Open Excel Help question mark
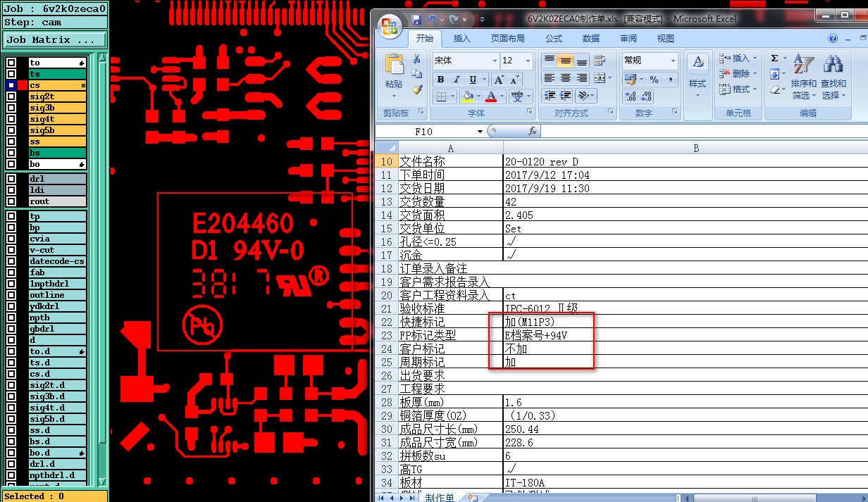 (833, 39)
